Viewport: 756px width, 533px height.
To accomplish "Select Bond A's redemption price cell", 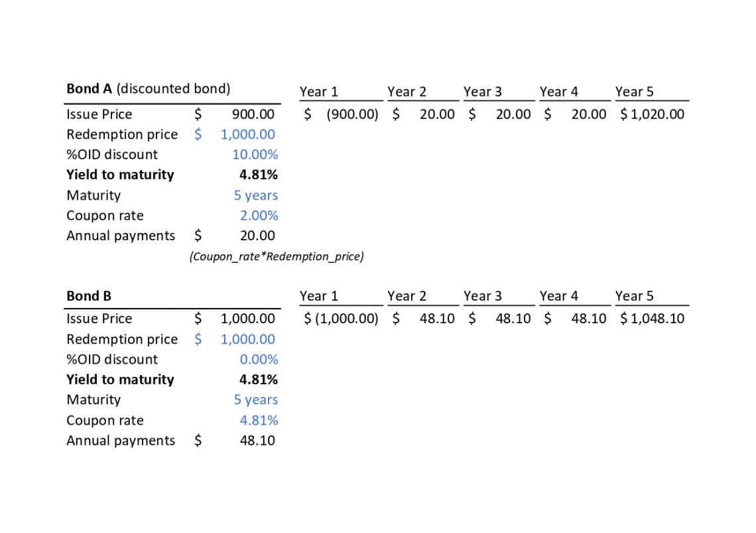I will click(x=247, y=134).
